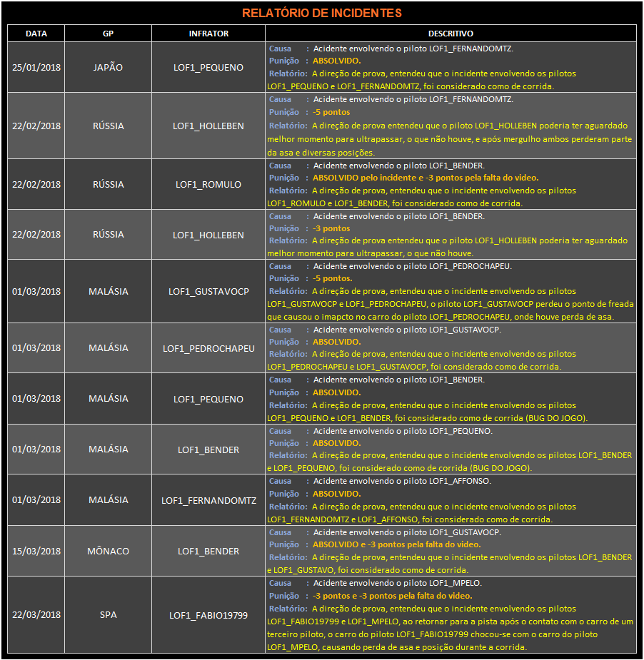Select the MÔNACO GP cell

pos(109,551)
